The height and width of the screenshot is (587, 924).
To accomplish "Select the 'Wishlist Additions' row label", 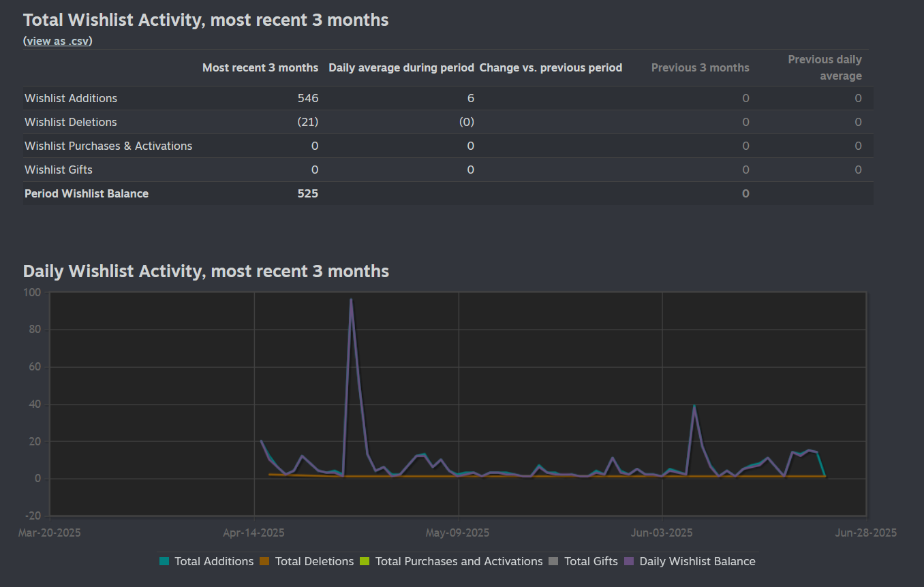I will click(x=71, y=98).
